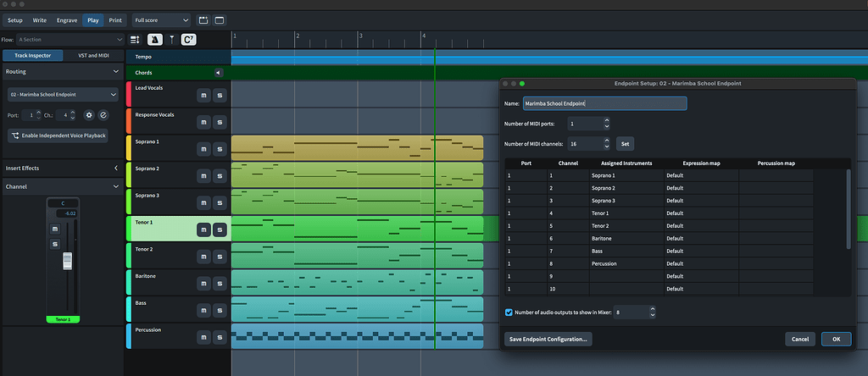Viewport: 868px width, 376px height.
Task: Open the Full score layout dropdown
Action: [162, 19]
